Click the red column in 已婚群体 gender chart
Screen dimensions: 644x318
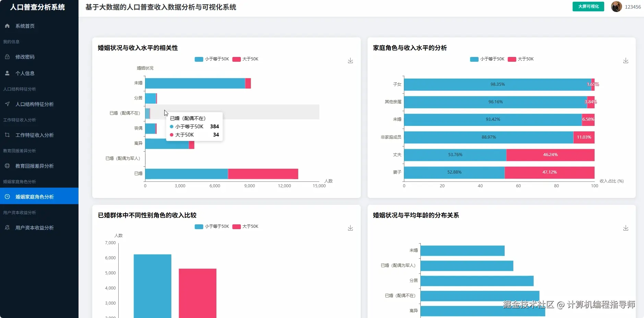(198, 293)
